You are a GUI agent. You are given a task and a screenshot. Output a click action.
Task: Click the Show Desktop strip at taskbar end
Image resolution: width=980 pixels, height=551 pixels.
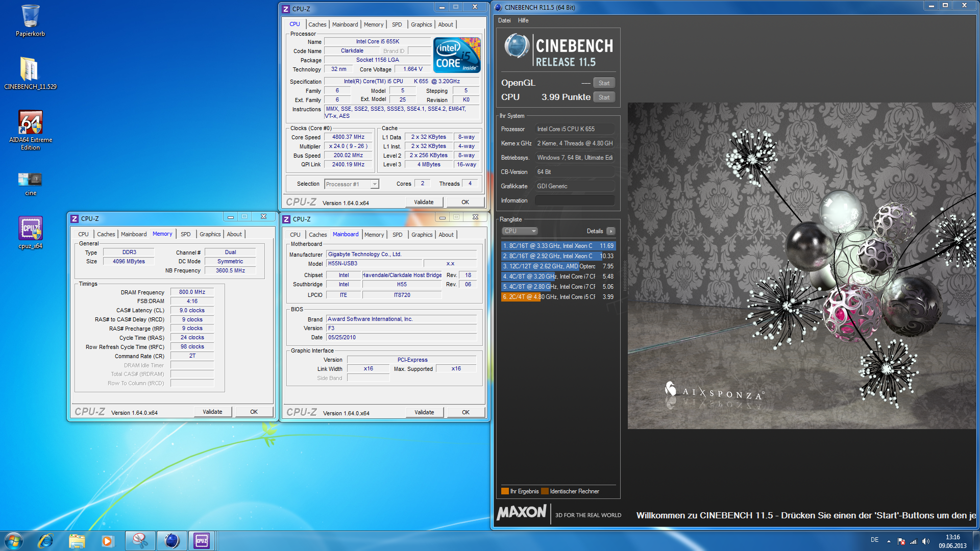coord(976,541)
